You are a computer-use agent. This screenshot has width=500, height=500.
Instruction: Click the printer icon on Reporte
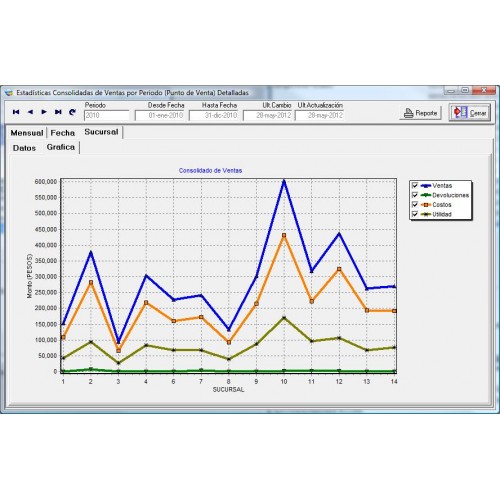pyautogui.click(x=408, y=113)
